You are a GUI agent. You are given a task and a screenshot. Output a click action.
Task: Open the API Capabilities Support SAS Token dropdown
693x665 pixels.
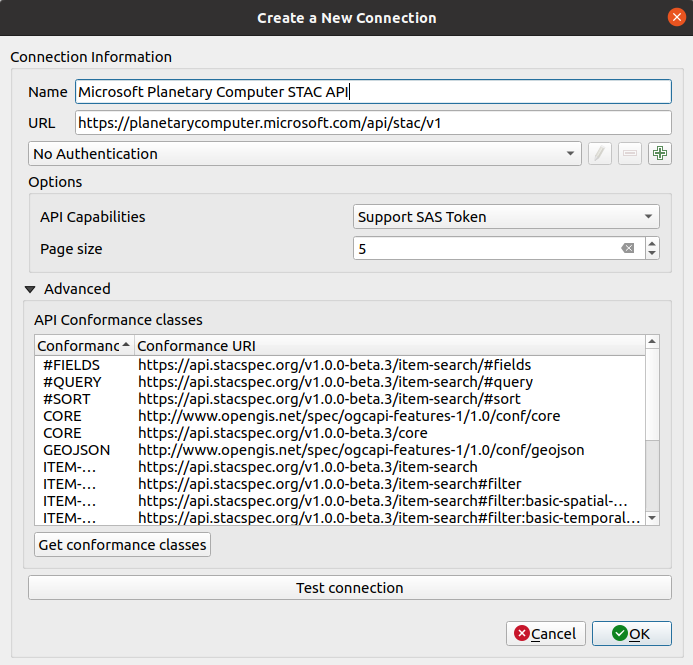(506, 217)
